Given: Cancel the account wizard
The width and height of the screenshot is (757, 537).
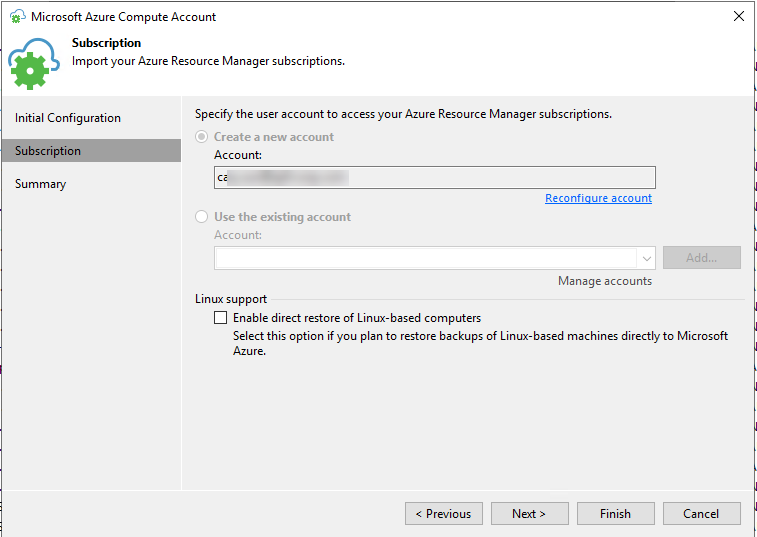Looking at the screenshot, I should click(x=701, y=513).
